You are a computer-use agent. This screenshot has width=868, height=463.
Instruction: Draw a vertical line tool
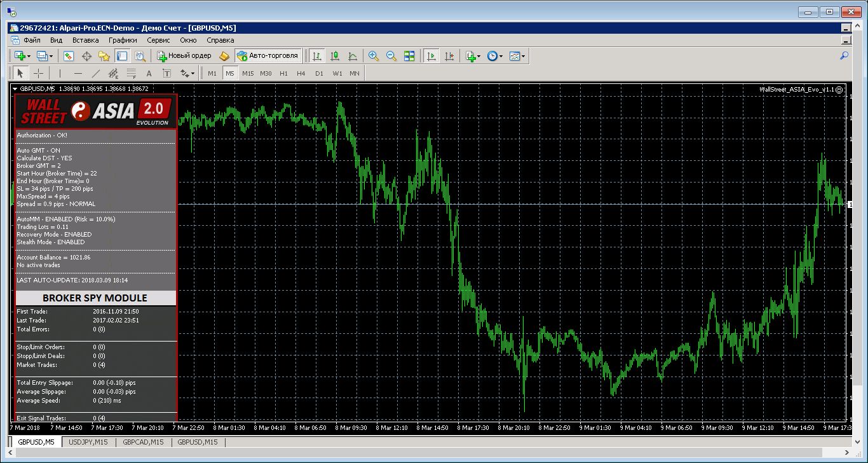tap(60, 73)
